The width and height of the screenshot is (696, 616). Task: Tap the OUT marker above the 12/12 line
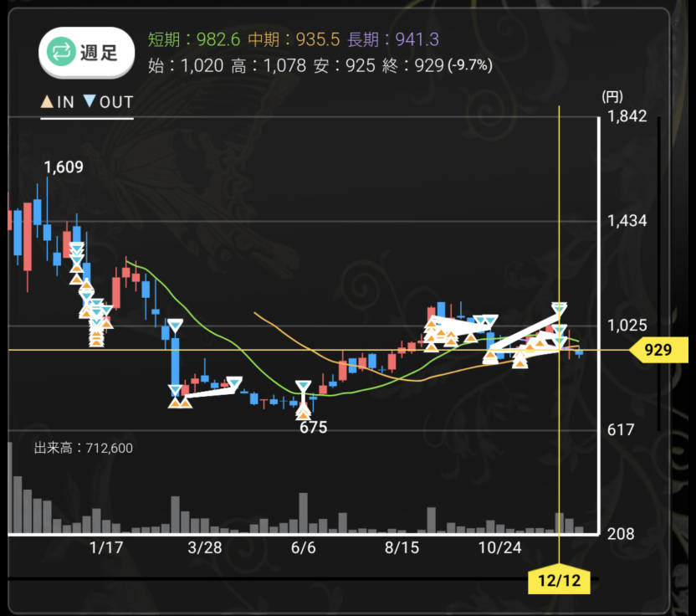[560, 308]
